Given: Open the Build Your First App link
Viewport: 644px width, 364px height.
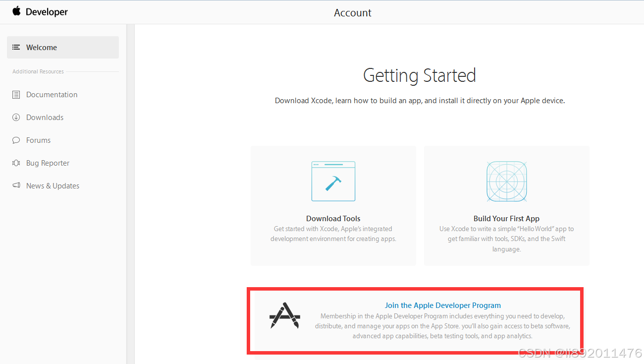Looking at the screenshot, I should tap(506, 219).
